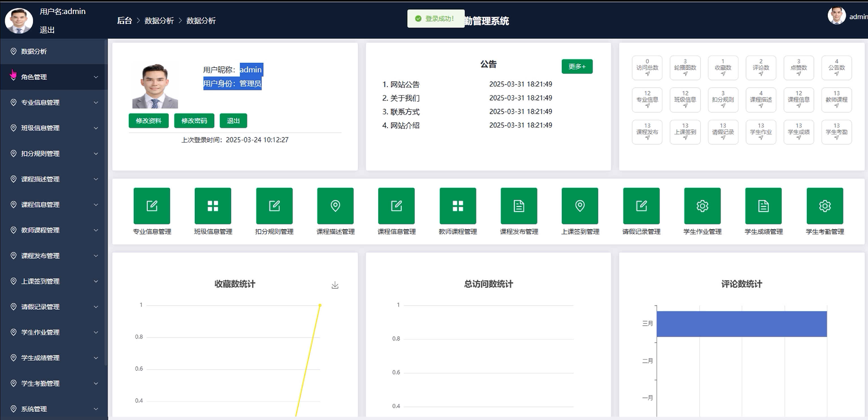This screenshot has height=420, width=868.
Task: Open the 请假记录管理 edit tile icon
Action: click(641, 206)
